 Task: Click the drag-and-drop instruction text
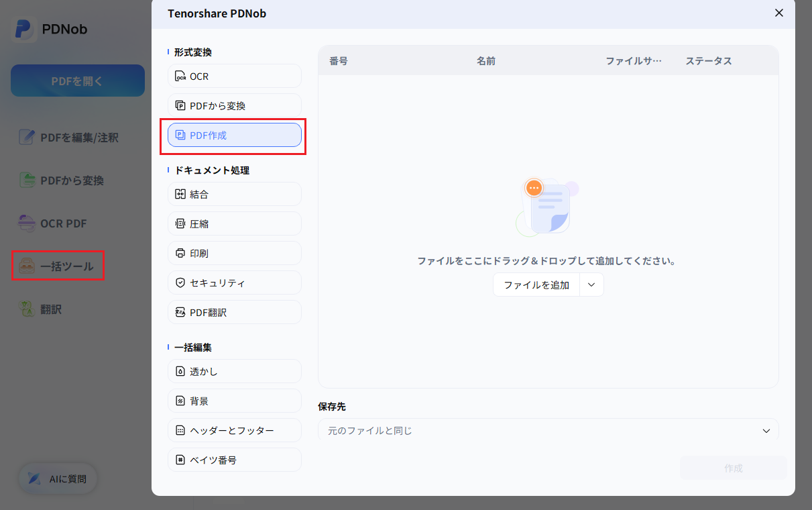[546, 260]
